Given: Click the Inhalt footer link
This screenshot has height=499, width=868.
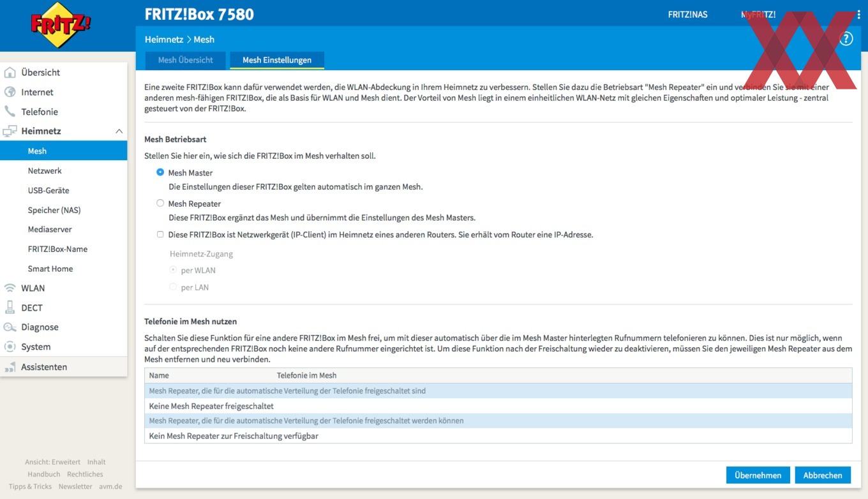Looking at the screenshot, I should 96,462.
